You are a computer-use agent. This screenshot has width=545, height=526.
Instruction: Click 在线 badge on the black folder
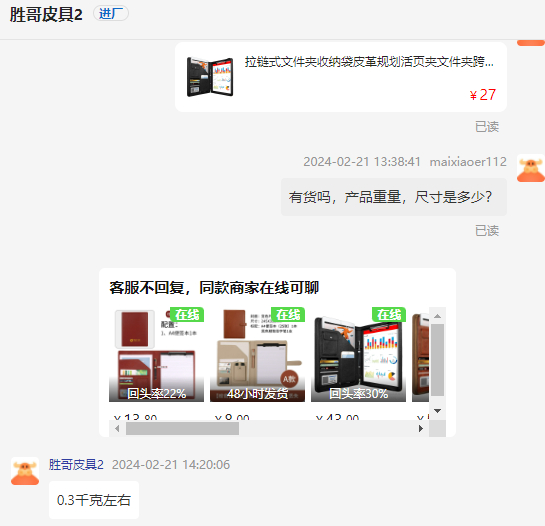point(389,315)
